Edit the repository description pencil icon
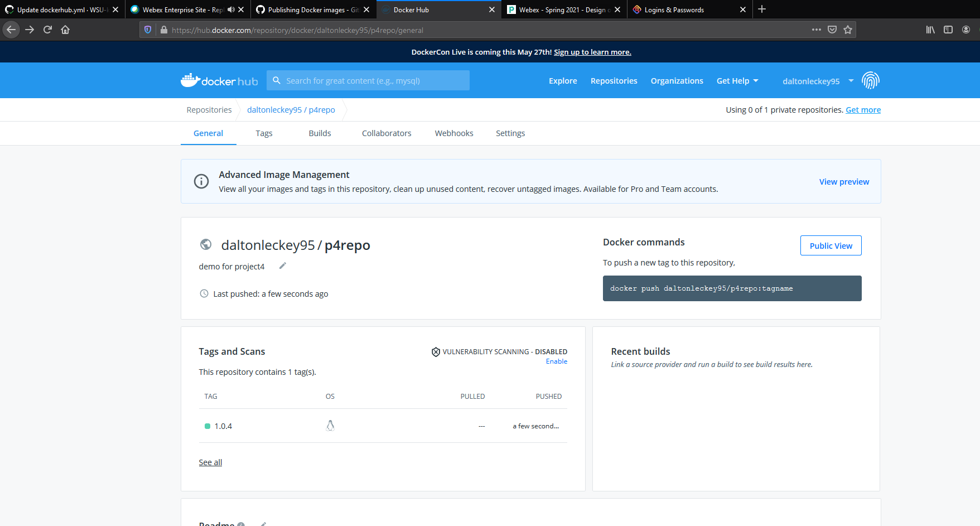 (283, 266)
